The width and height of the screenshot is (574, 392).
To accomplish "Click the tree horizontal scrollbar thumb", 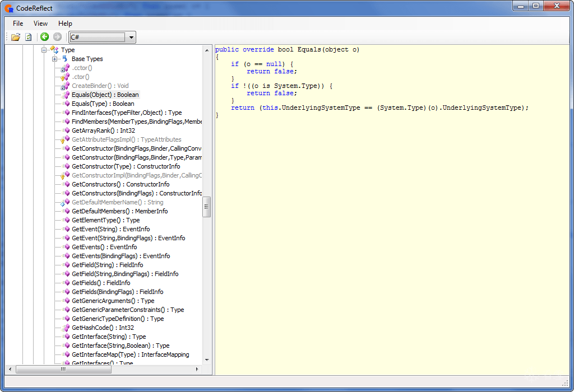I will (x=63, y=370).
